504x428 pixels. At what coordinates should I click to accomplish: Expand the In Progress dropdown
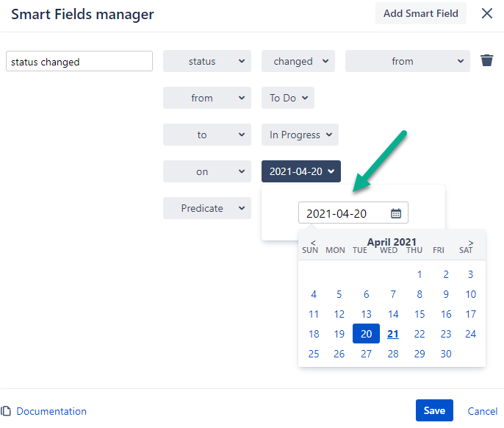pos(300,135)
